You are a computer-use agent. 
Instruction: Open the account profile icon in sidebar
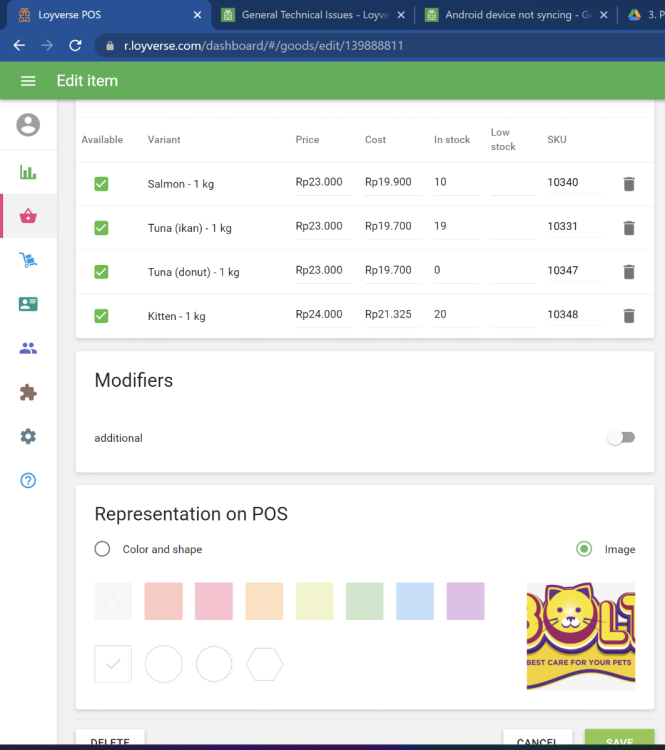(x=28, y=125)
